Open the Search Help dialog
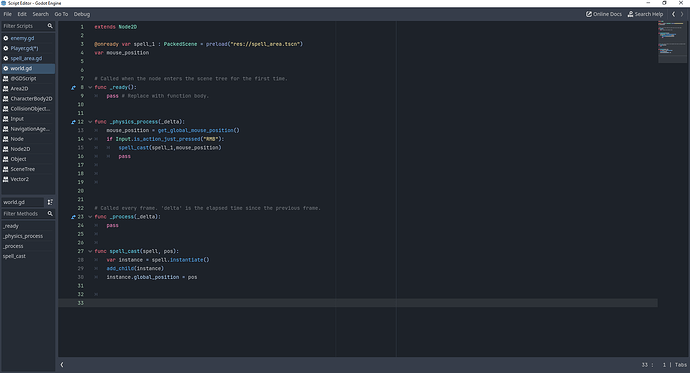The width and height of the screenshot is (690, 373). click(x=645, y=14)
